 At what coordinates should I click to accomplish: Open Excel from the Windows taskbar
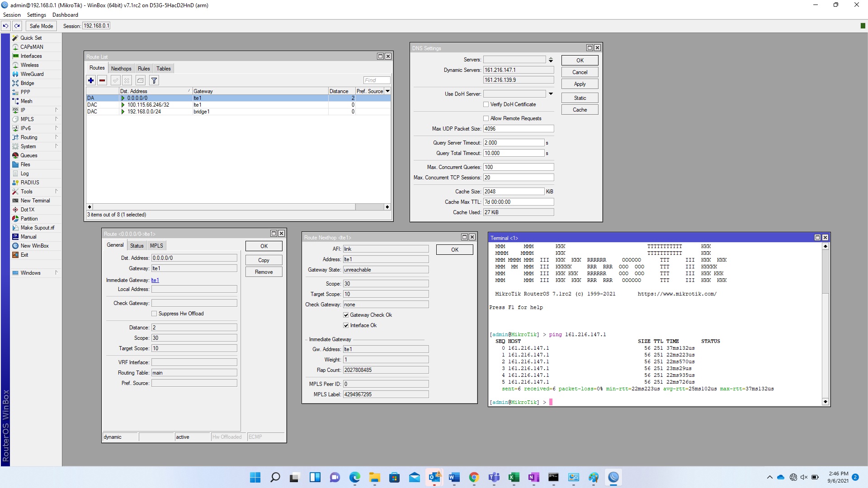[x=514, y=477]
